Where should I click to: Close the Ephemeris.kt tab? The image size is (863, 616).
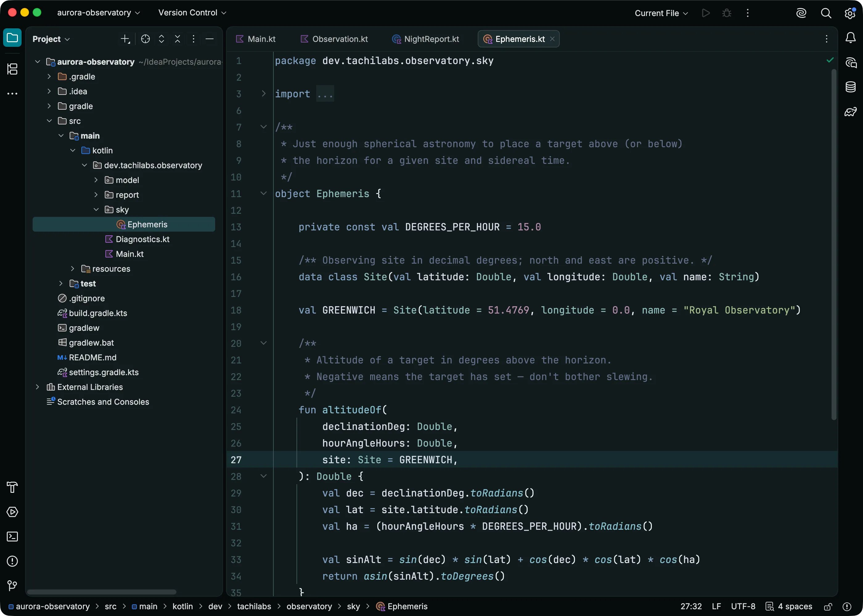click(552, 39)
